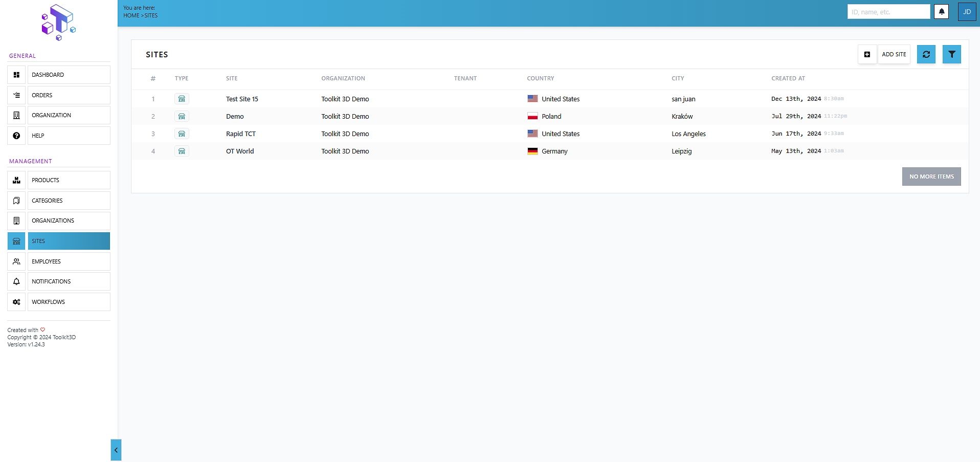Click the type icon for the Demo site

pyautogui.click(x=182, y=116)
